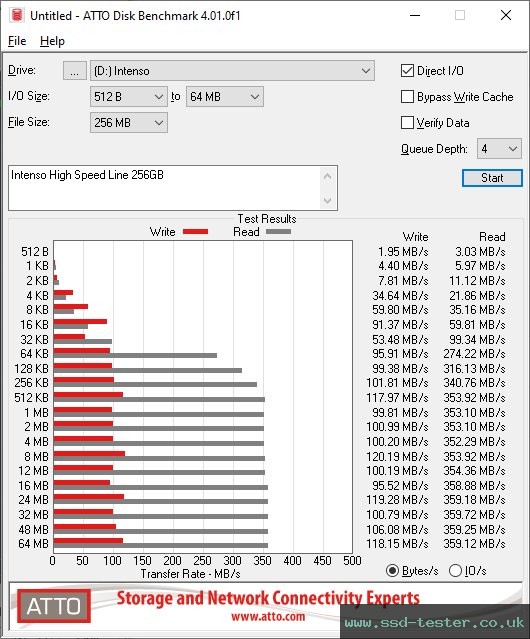
Task: Open the Help menu
Action: click(x=52, y=41)
